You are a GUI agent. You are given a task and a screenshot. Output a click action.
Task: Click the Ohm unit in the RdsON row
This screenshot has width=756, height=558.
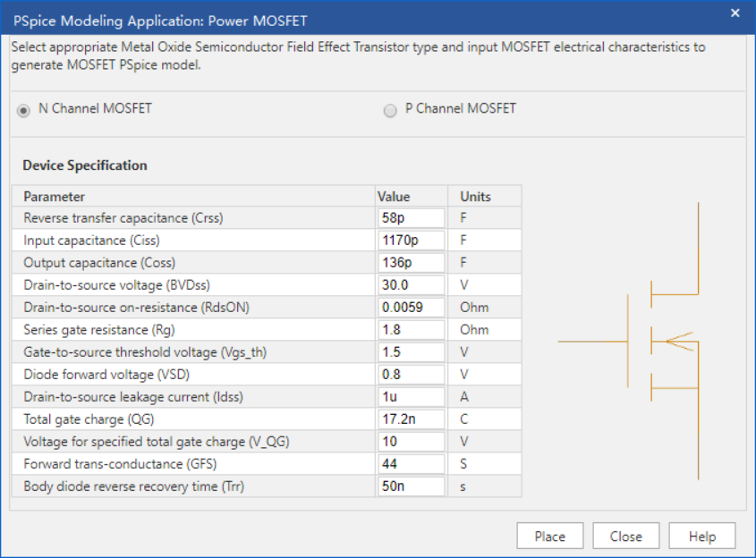click(474, 308)
